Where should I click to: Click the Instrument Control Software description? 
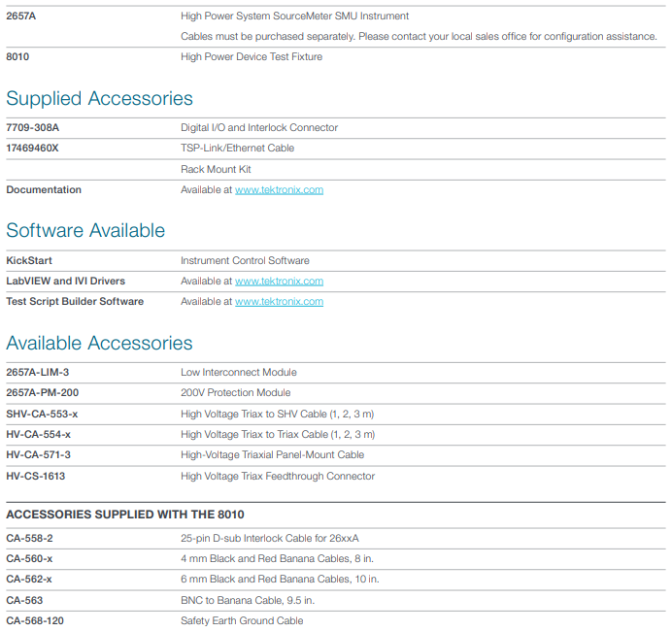pyautogui.click(x=245, y=260)
